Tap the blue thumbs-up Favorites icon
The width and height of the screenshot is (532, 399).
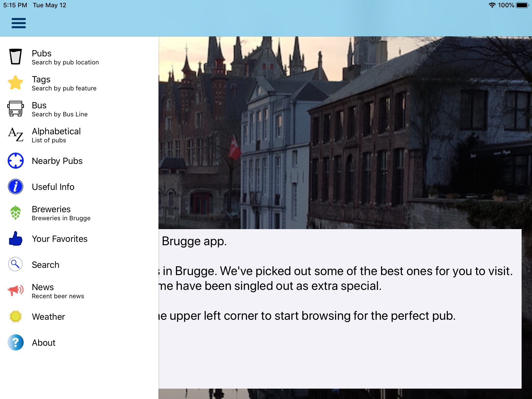(16, 238)
